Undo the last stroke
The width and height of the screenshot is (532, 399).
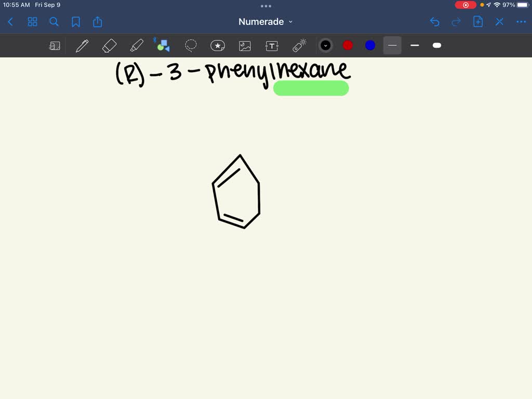pyautogui.click(x=434, y=22)
